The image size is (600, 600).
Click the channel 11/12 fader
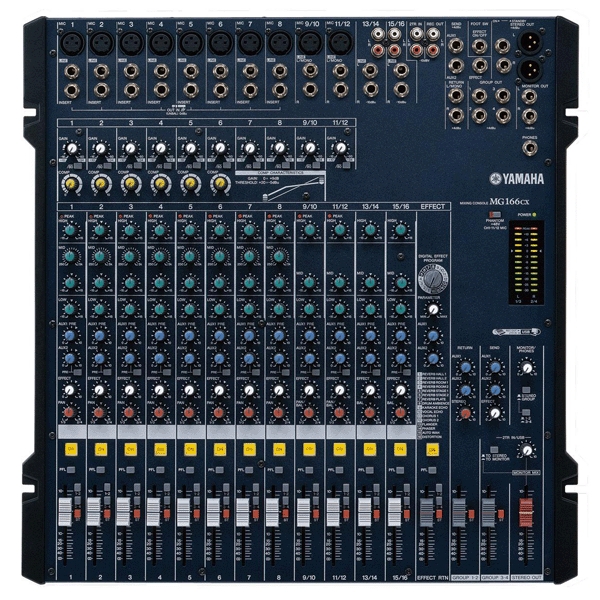[333, 512]
